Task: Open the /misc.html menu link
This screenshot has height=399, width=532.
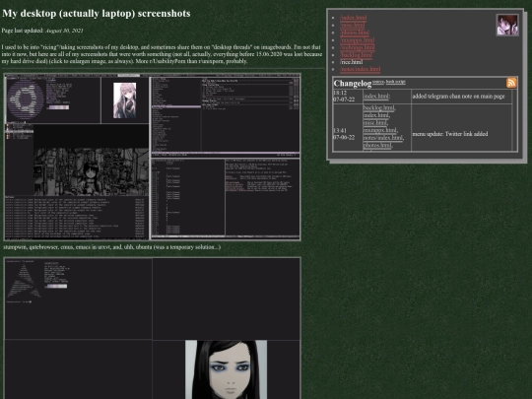Action: pyautogui.click(x=352, y=25)
